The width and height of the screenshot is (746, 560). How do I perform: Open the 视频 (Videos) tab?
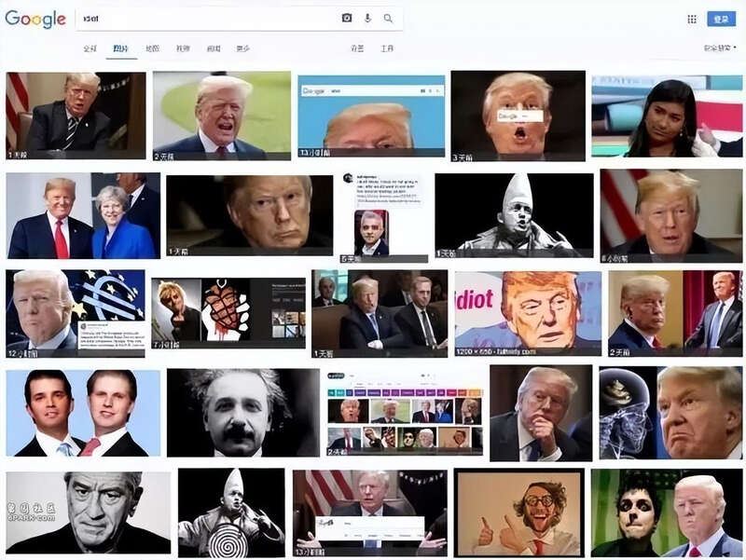(x=183, y=48)
